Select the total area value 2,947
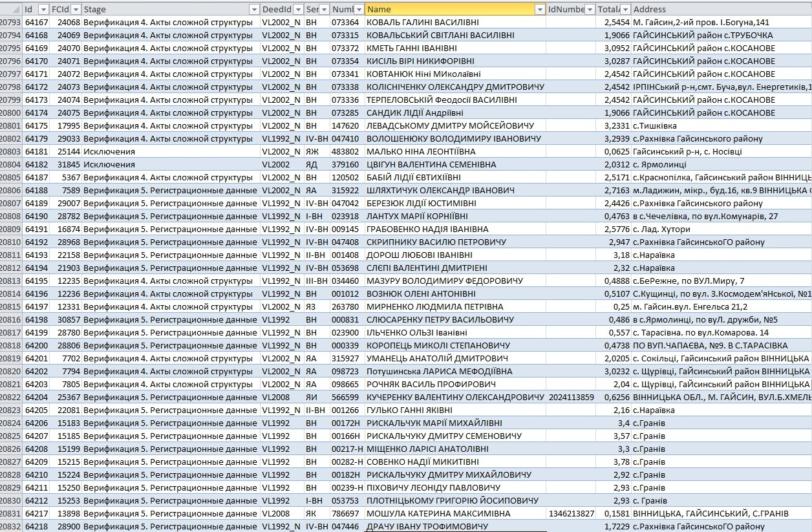 tap(614, 242)
